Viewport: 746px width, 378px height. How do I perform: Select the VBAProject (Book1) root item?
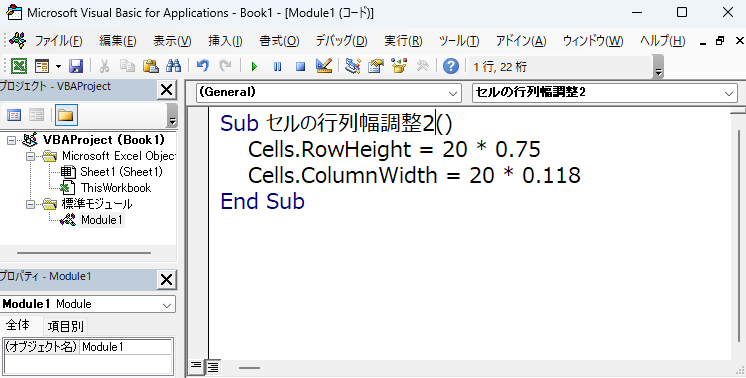pos(103,140)
